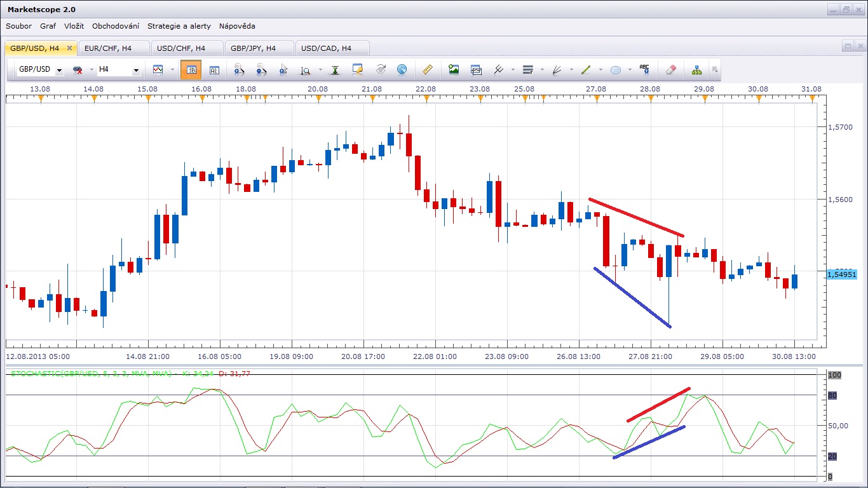
Task: Click the grayed eye icon
Action: point(381,70)
